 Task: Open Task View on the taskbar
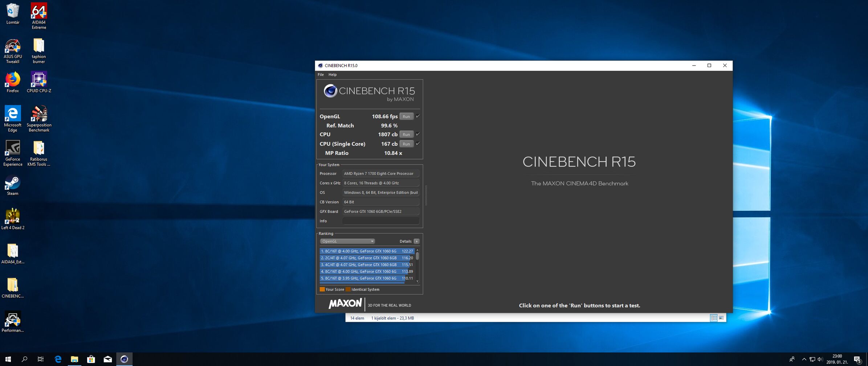pos(41,359)
